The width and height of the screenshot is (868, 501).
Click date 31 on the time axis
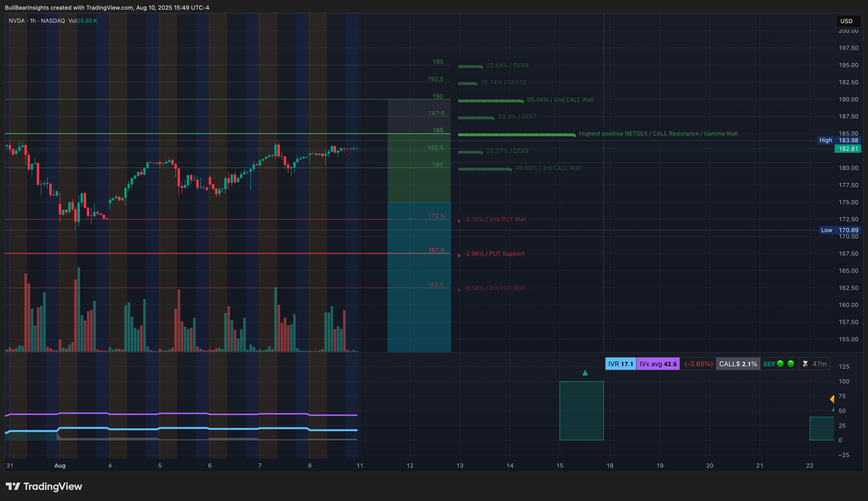[x=10, y=466]
